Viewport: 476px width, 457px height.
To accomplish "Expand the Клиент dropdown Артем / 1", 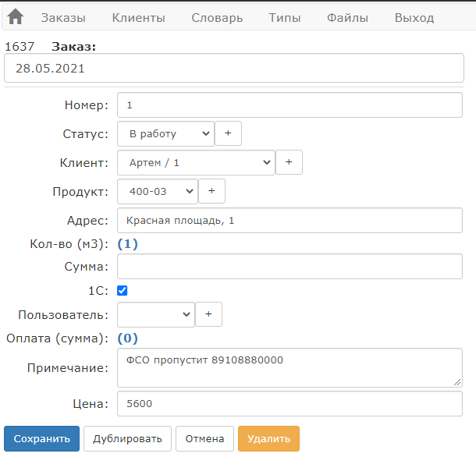I will tap(196, 162).
